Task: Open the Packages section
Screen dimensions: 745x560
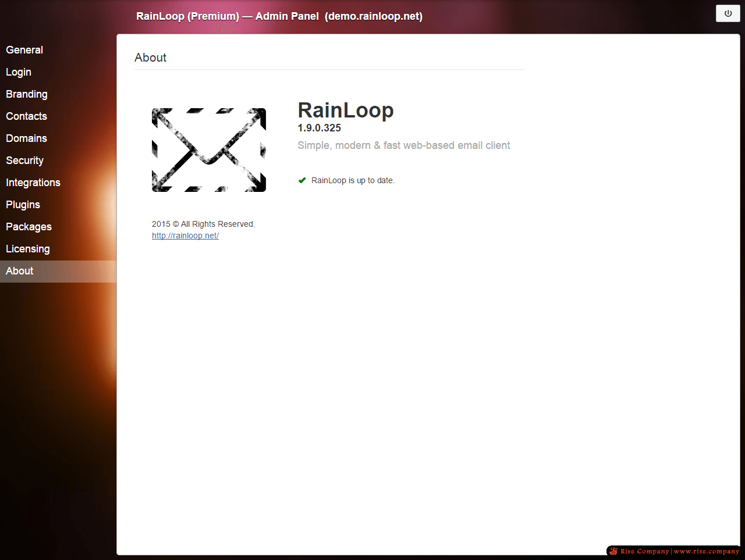Action: [58, 227]
